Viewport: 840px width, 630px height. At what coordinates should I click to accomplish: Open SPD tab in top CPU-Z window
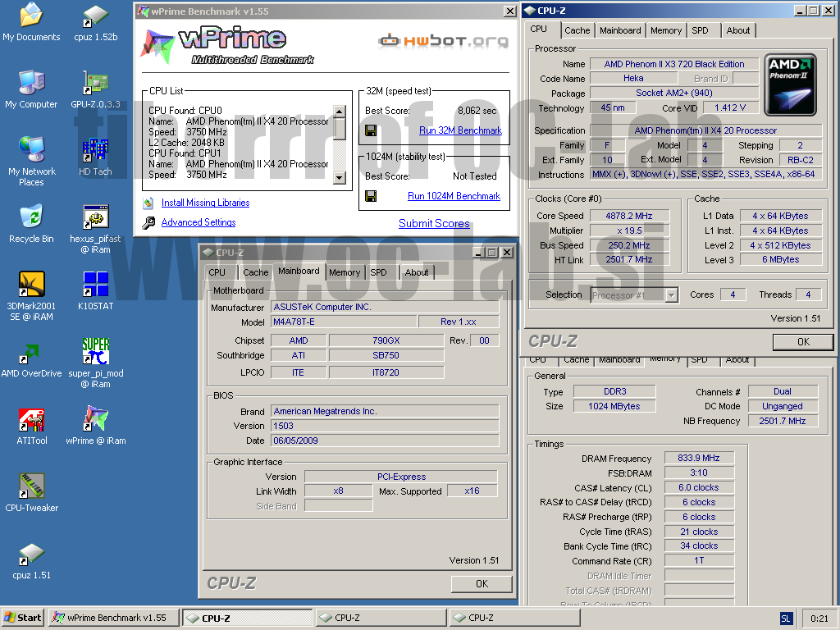700,30
